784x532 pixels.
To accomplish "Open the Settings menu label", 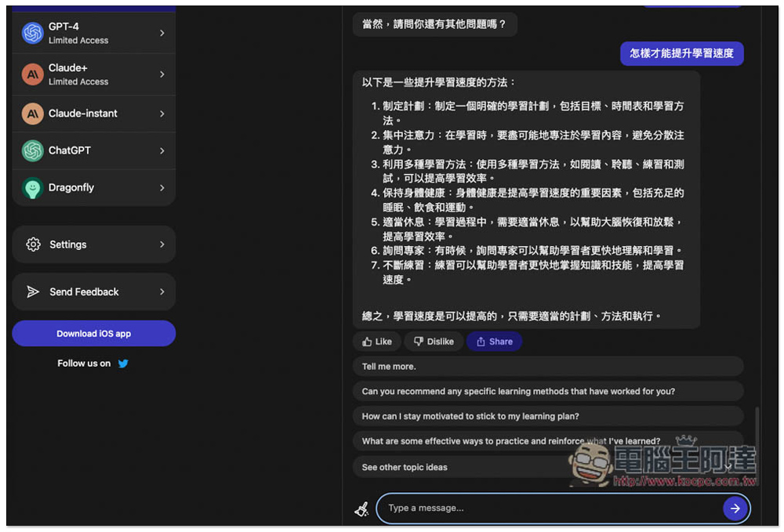I will (x=68, y=244).
